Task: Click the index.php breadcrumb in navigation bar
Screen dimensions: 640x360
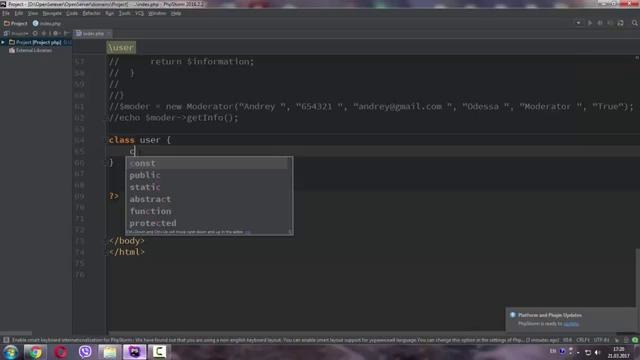Action: tap(47, 23)
